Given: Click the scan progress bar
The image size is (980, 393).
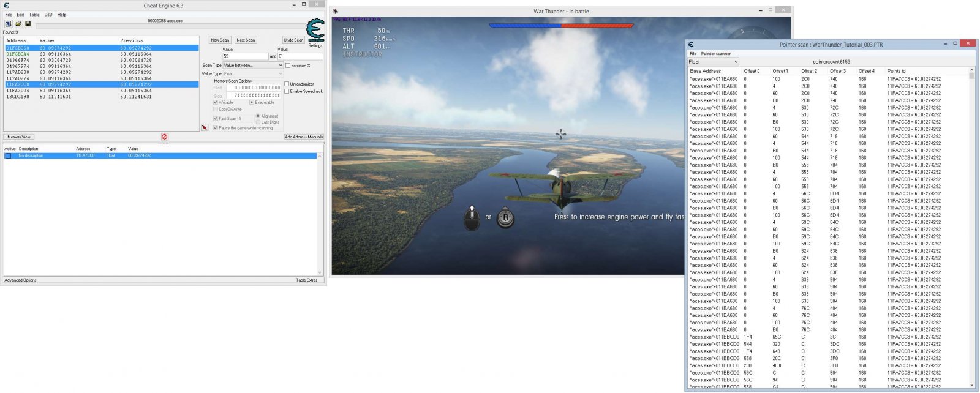Looking at the screenshot, I should 170,26.
